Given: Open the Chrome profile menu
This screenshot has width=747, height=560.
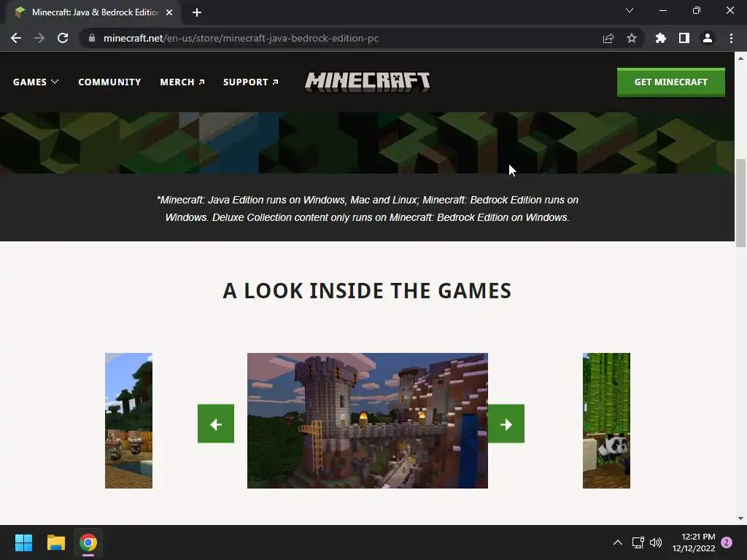Looking at the screenshot, I should [708, 38].
